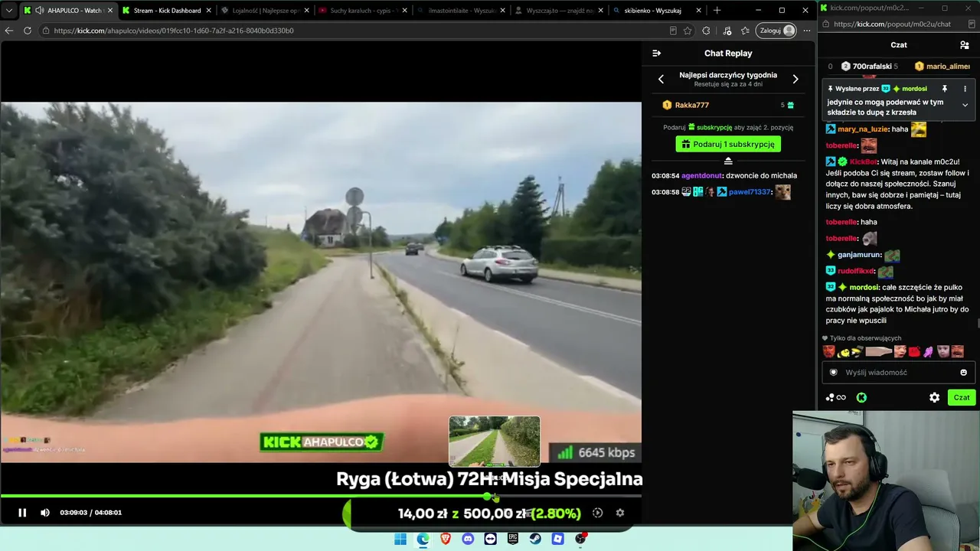Mute the AHAPULCO tab audio
Image resolution: width=980 pixels, height=551 pixels.
point(39,11)
